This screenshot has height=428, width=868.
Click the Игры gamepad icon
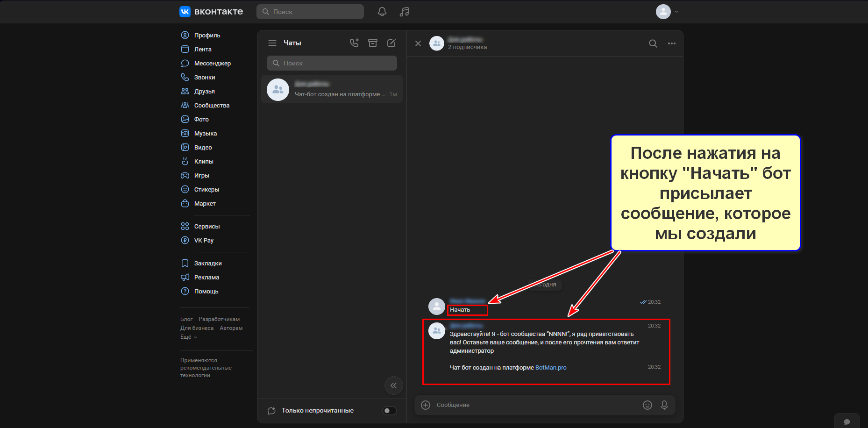pos(185,175)
